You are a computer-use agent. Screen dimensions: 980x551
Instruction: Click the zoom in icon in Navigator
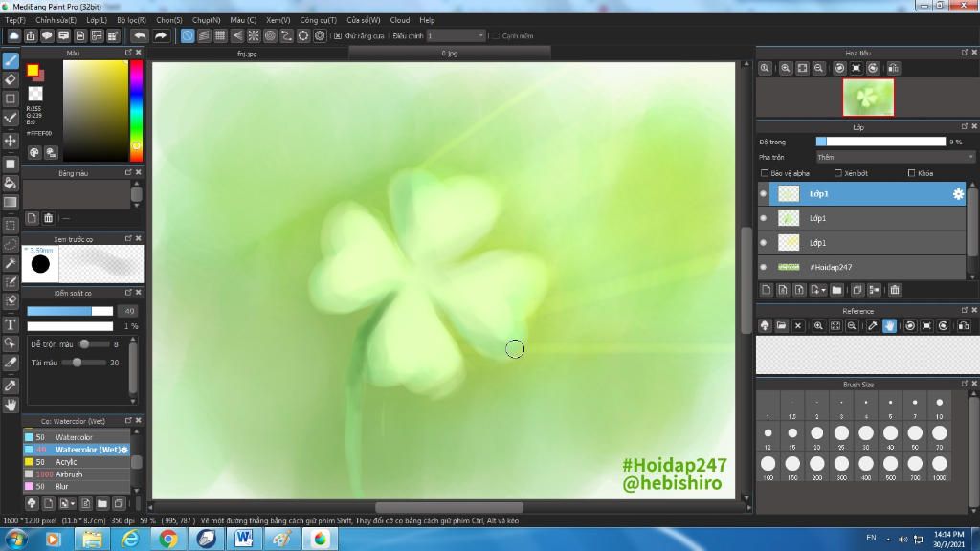786,68
